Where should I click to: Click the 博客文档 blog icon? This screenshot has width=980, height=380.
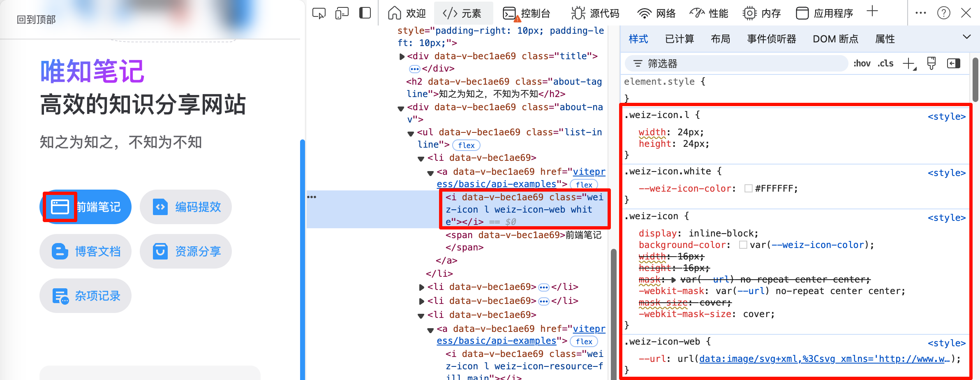[60, 251]
